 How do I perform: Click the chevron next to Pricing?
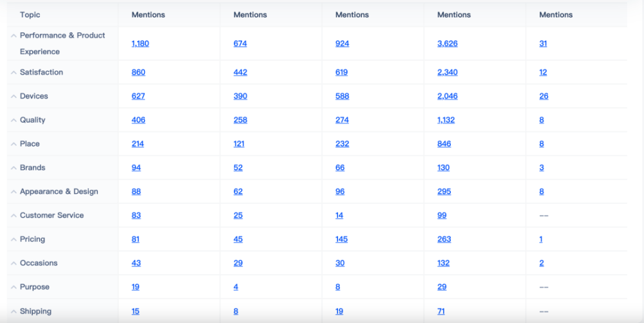(x=14, y=239)
